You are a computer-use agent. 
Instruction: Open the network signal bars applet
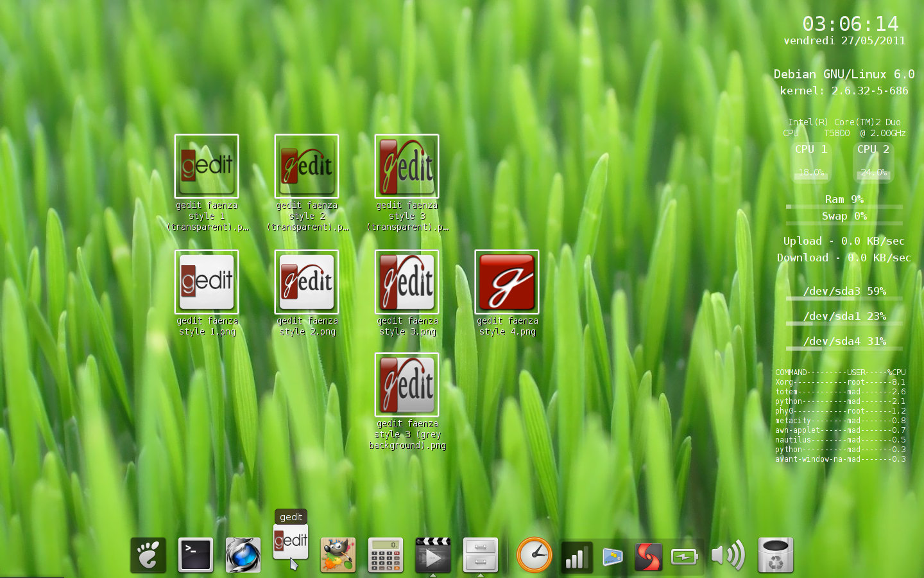coord(576,556)
